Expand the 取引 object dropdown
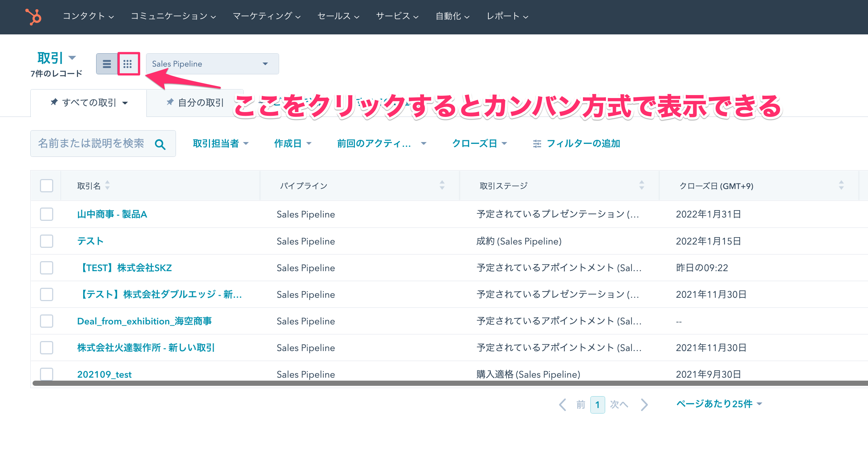This screenshot has height=472, width=868. click(57, 58)
